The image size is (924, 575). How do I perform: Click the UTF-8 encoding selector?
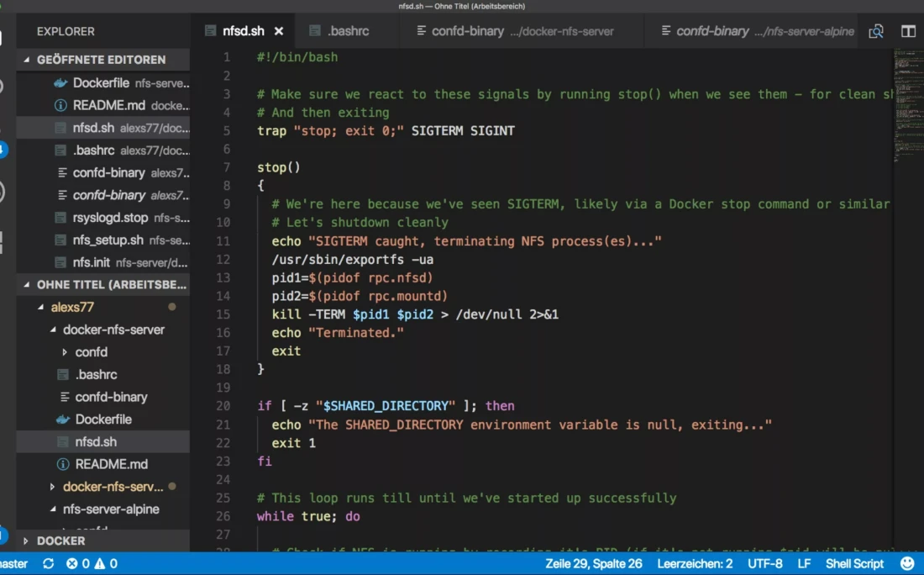764,563
